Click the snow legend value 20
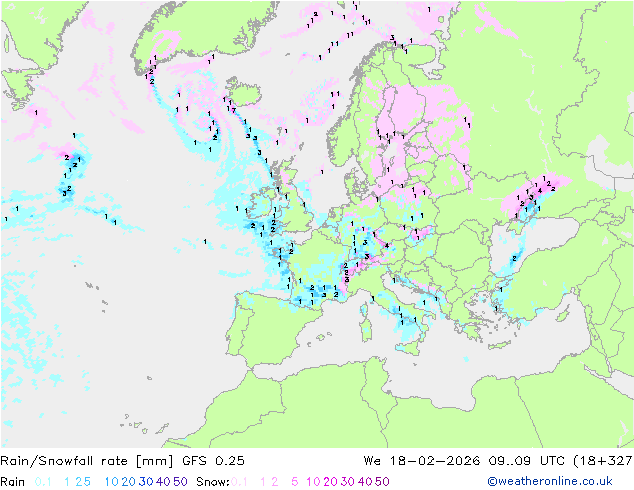Image resolution: width=634 pixels, height=490 pixels. click(x=330, y=482)
